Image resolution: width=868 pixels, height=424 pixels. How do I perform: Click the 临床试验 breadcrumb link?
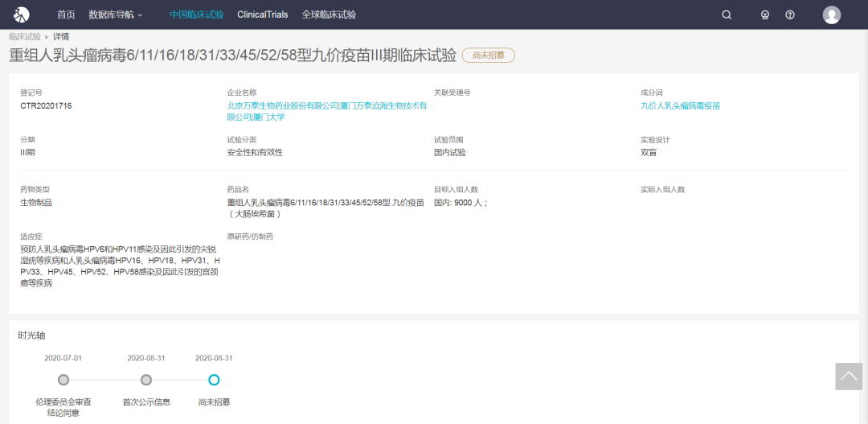pos(25,36)
